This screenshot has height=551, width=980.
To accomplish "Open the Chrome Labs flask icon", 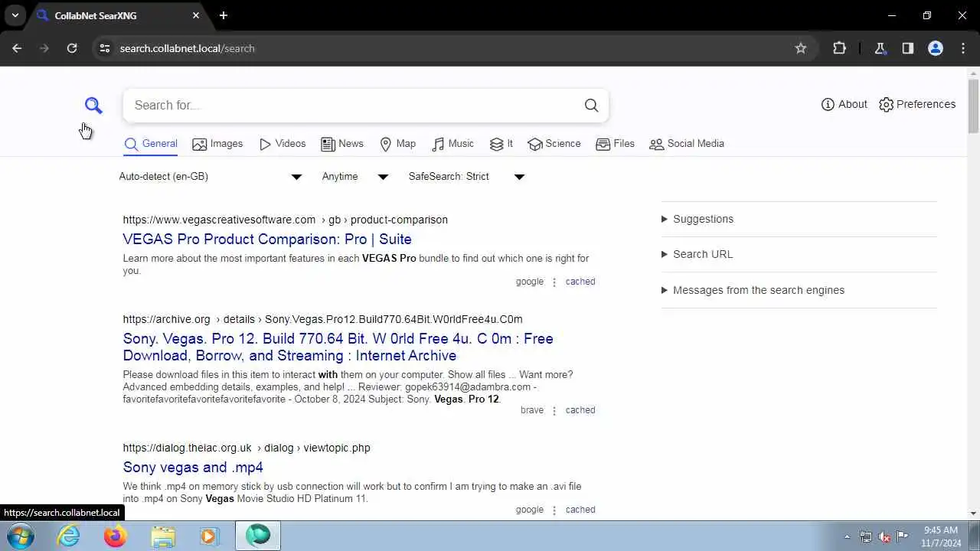I will [880, 48].
